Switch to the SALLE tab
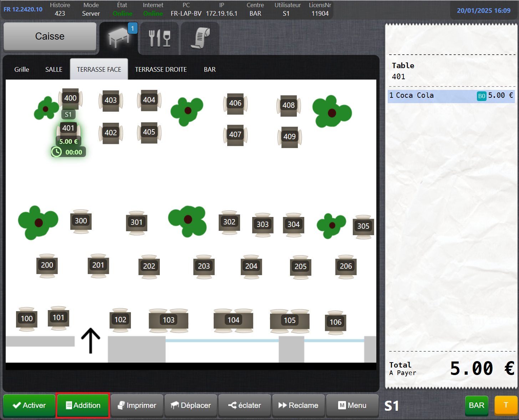The image size is (519, 420). click(x=54, y=70)
